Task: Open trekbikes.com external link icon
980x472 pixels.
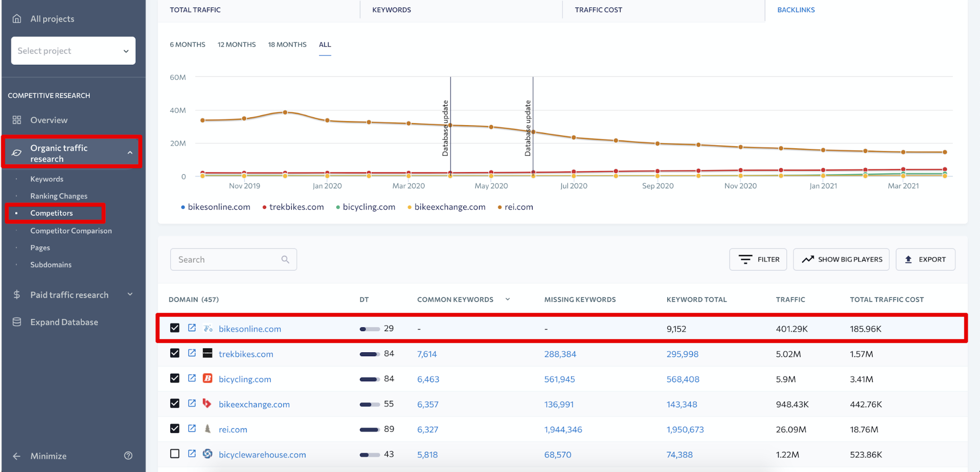Action: tap(192, 353)
